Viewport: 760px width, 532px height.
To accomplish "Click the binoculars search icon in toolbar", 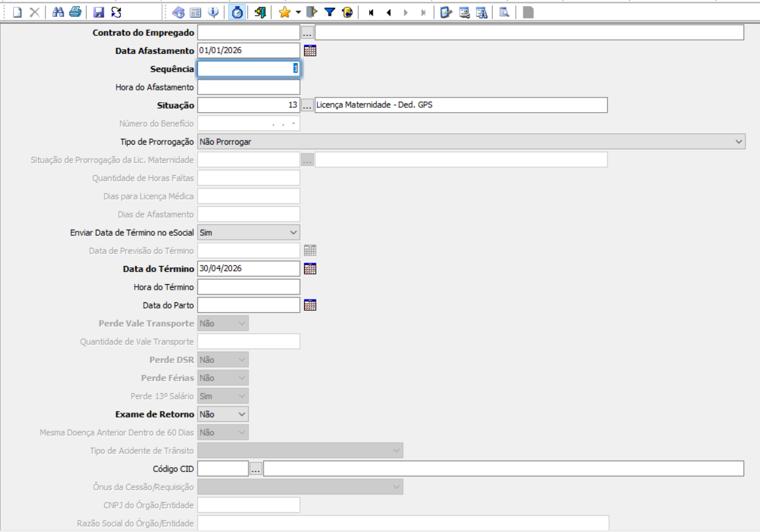I will [58, 12].
